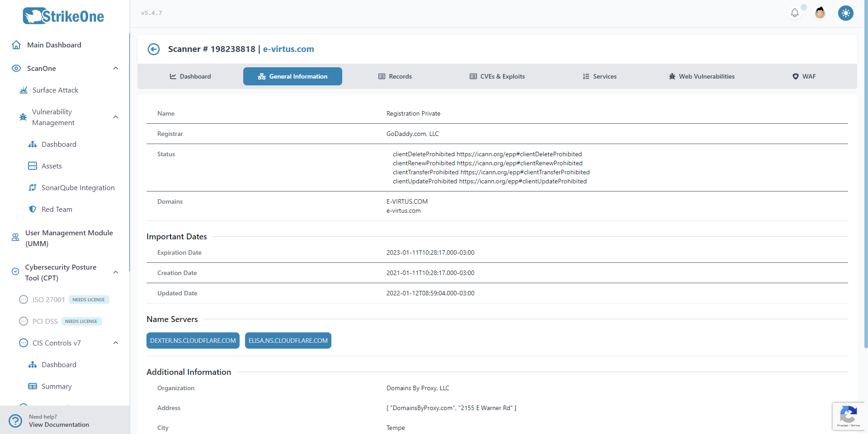
Task: Open the CVEs & Exploits tab
Action: pyautogui.click(x=497, y=76)
